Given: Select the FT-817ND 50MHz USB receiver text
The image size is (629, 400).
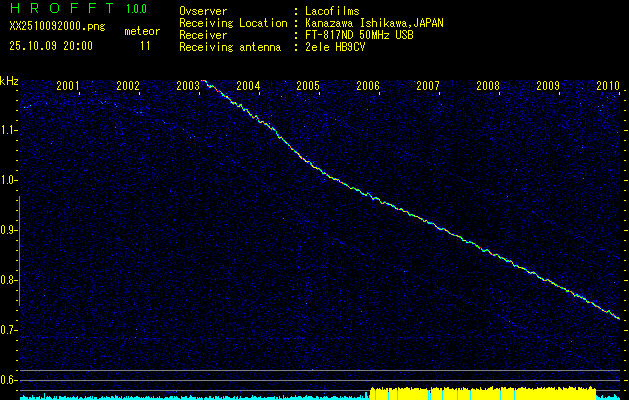Looking at the screenshot, I should pos(360,35).
